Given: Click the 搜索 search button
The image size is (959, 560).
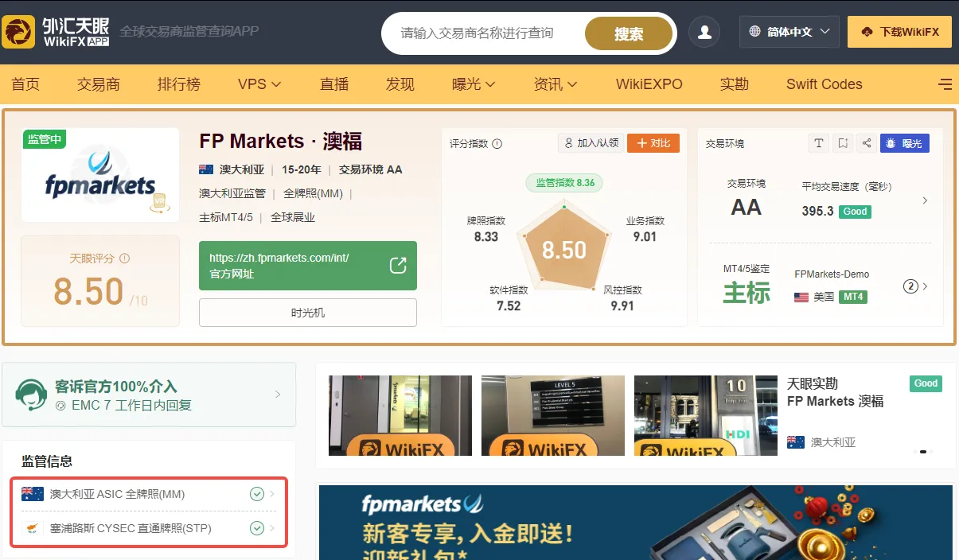Looking at the screenshot, I should [x=629, y=33].
